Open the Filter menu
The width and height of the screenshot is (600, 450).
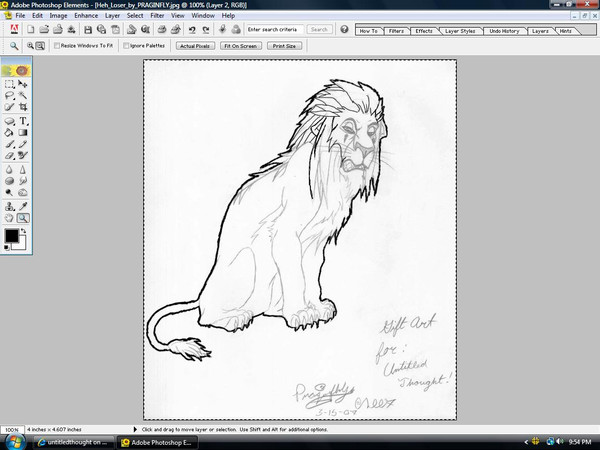point(157,16)
